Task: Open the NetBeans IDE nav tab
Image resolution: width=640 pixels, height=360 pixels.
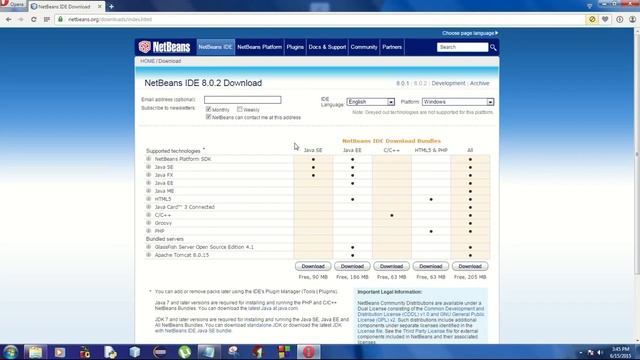Action: [216, 47]
